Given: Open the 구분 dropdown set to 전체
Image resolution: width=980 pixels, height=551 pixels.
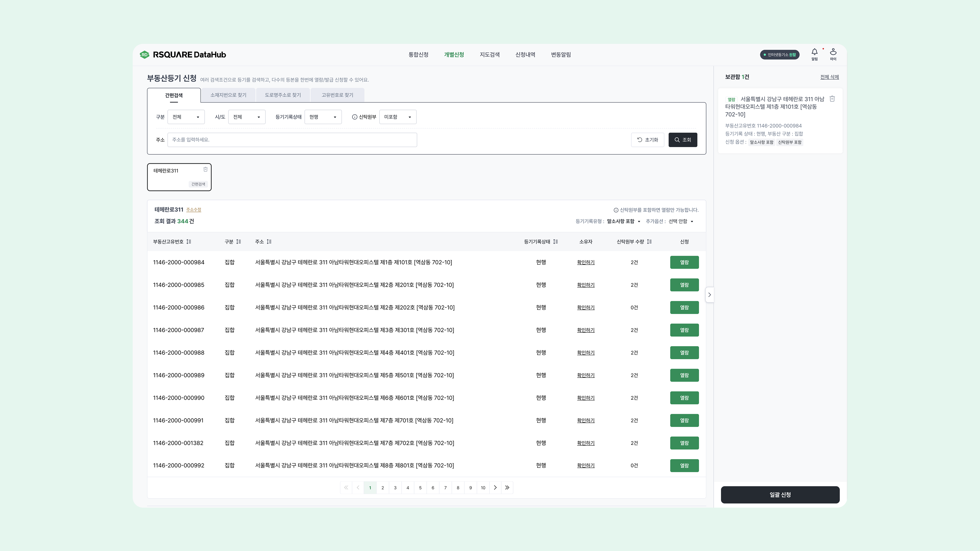Looking at the screenshot, I should click(186, 117).
